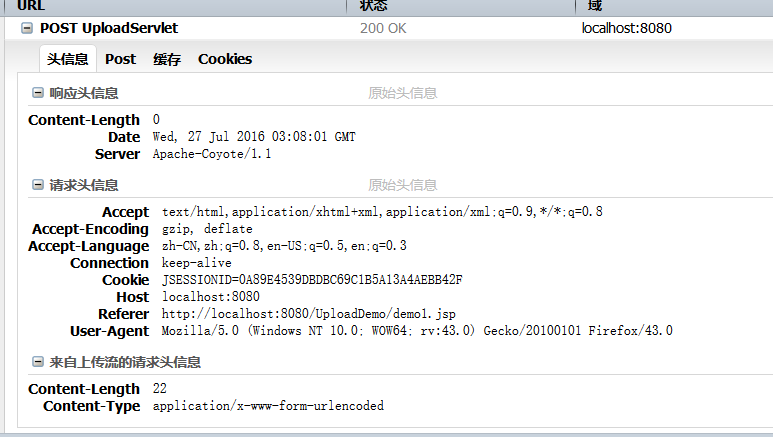Open the Cookies tab
The width and height of the screenshot is (773, 437).
pyautogui.click(x=225, y=59)
